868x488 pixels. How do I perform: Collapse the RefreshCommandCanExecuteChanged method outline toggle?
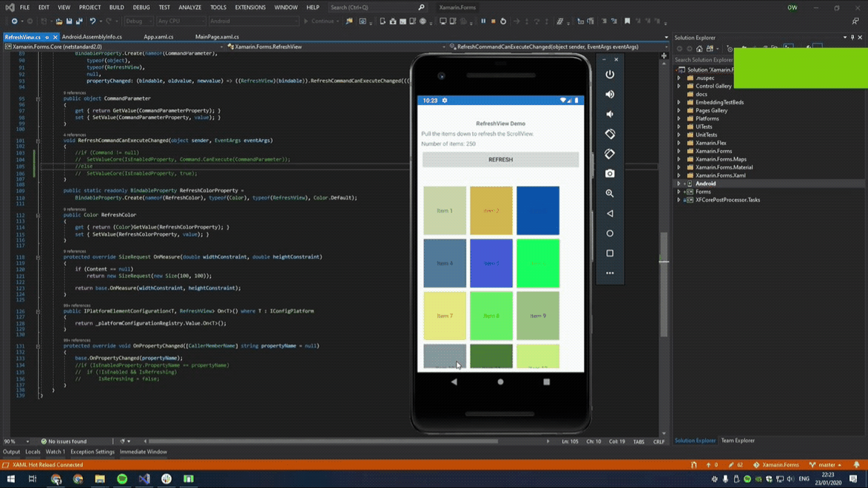click(x=38, y=140)
